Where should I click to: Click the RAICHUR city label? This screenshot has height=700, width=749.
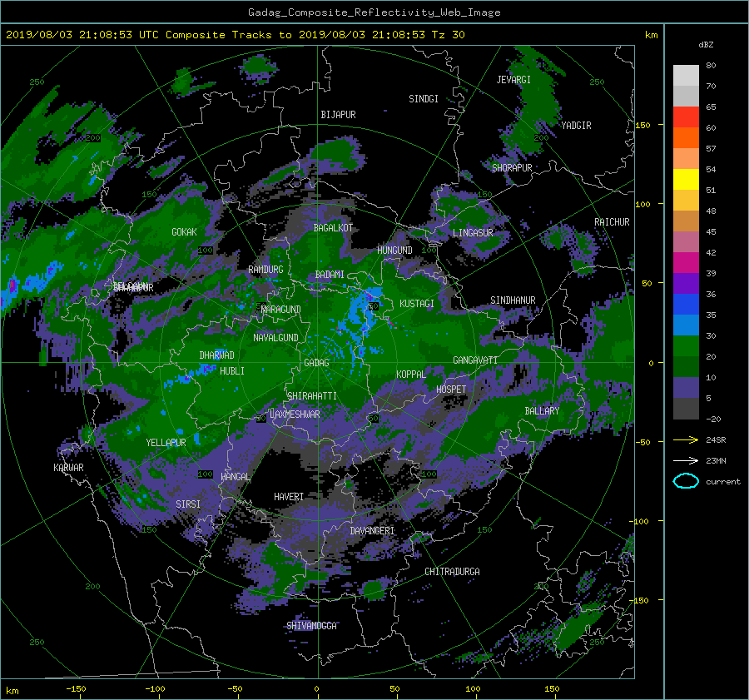(612, 222)
